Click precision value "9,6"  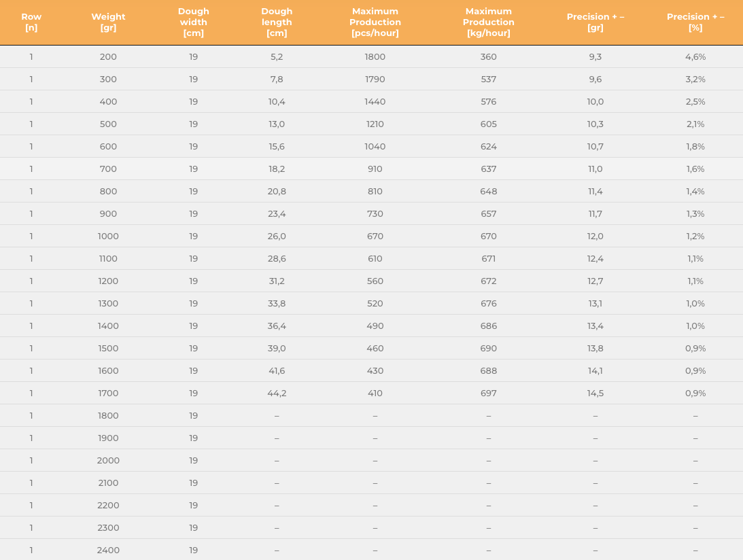pyautogui.click(x=595, y=79)
